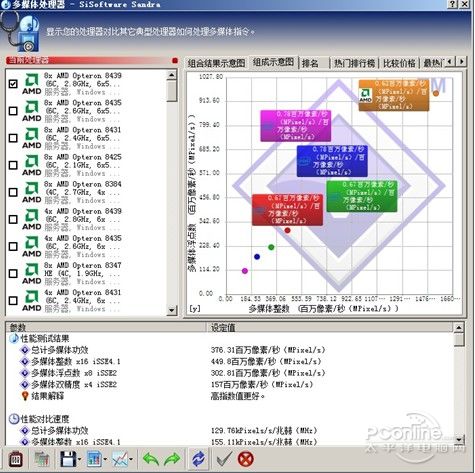
Task: Click the help question mark in title bar
Action: (x=452, y=4)
